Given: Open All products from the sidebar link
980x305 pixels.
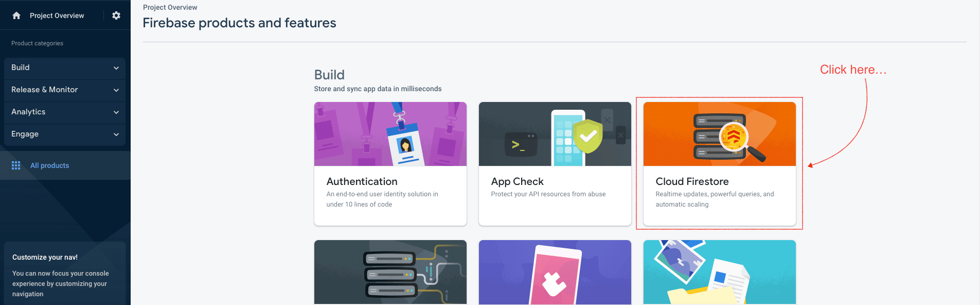Looking at the screenshot, I should 50,165.
